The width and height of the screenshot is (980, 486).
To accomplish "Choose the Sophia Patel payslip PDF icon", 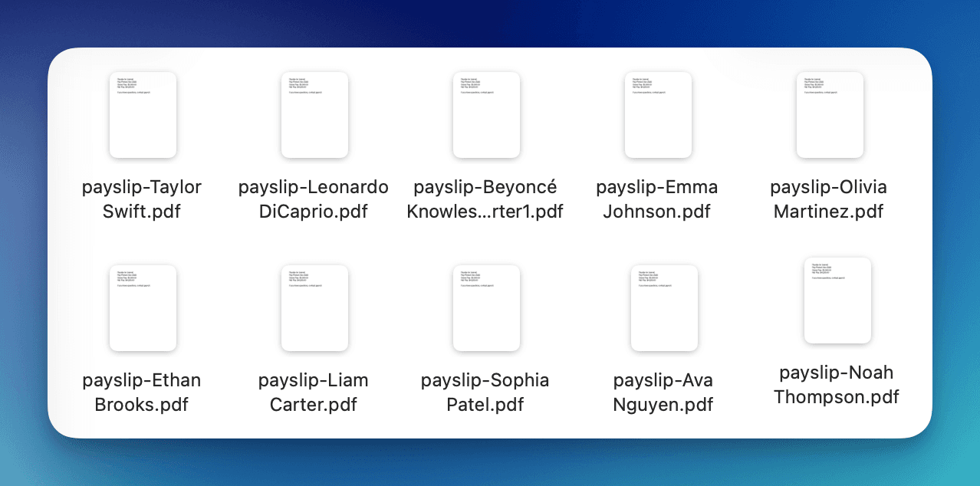I will point(486,308).
